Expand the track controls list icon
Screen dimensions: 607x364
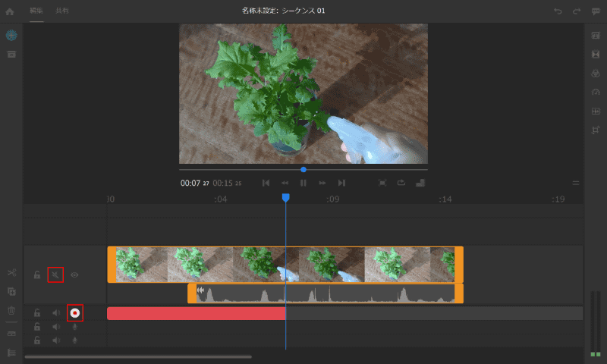pos(11,353)
